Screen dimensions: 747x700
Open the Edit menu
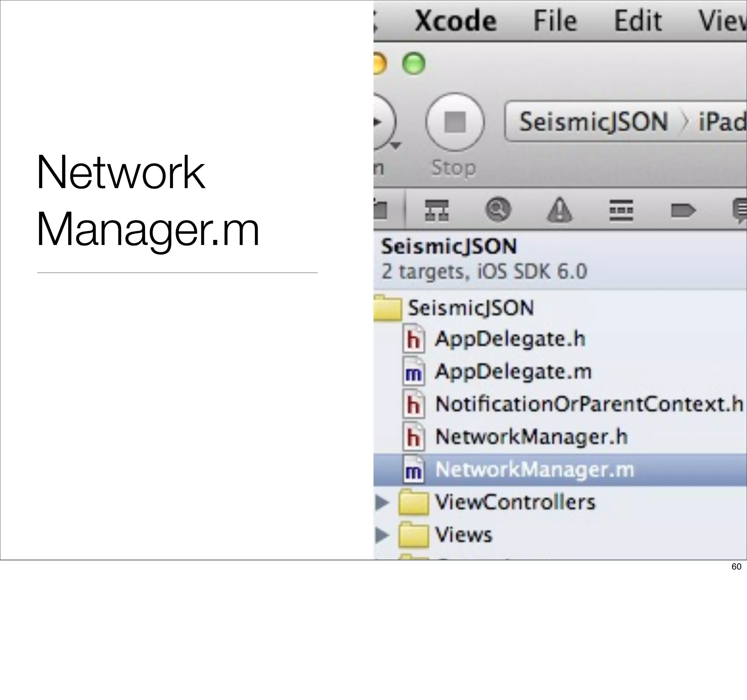click(x=638, y=20)
